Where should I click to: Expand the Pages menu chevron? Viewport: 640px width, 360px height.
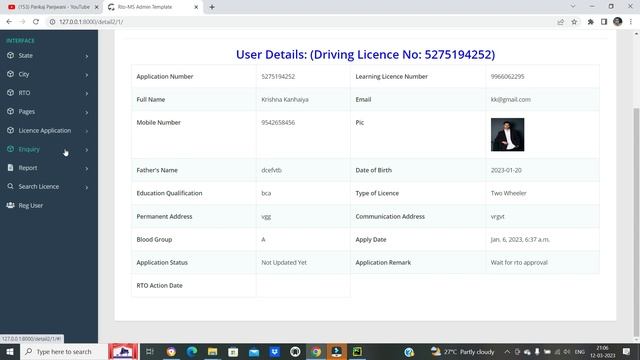tap(87, 112)
